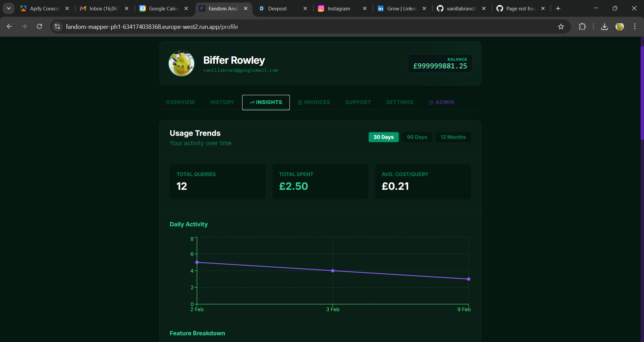Click the address bar URL

(152, 26)
